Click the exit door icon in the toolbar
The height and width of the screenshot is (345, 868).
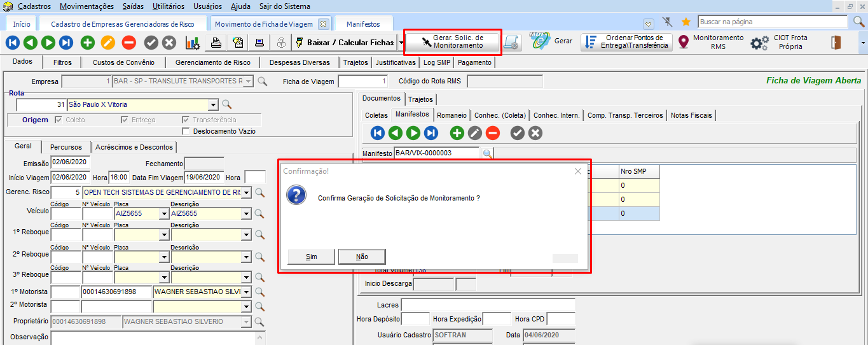pyautogui.click(x=836, y=43)
